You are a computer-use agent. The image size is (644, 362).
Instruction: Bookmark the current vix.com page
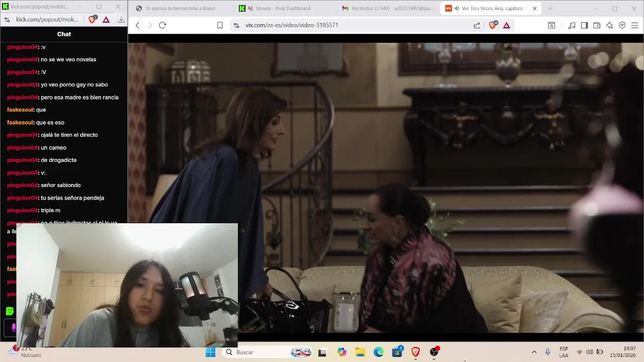click(220, 25)
